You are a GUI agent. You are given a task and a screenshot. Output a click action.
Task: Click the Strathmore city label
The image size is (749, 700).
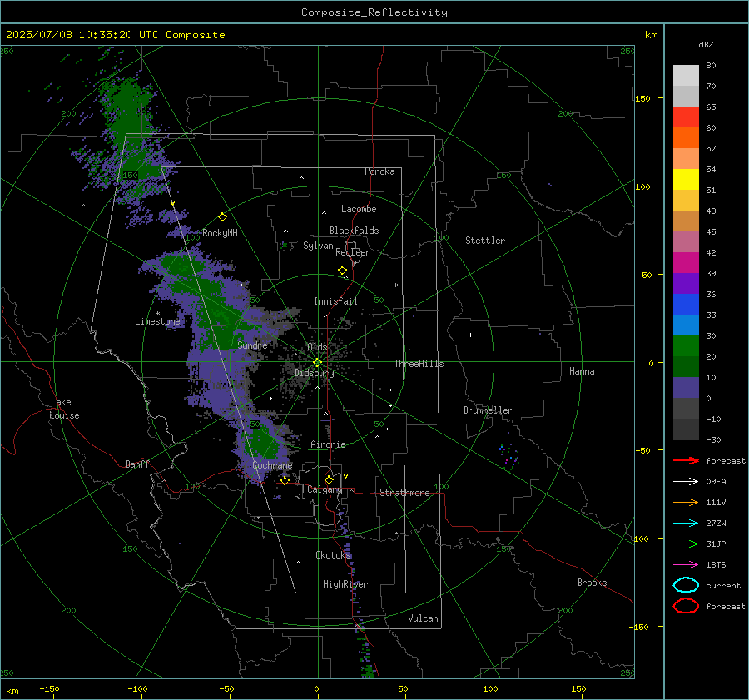(404, 493)
